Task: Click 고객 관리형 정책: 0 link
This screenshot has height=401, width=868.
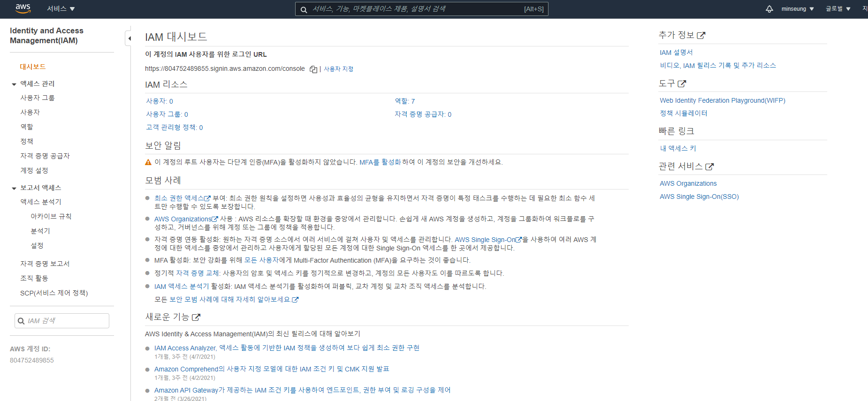Action: coord(175,127)
